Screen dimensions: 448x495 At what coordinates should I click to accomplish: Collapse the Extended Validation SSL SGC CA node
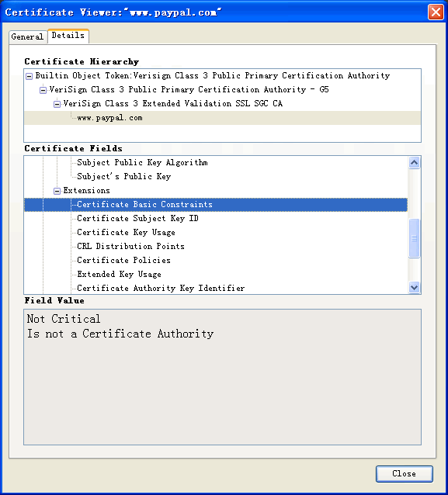pos(57,104)
